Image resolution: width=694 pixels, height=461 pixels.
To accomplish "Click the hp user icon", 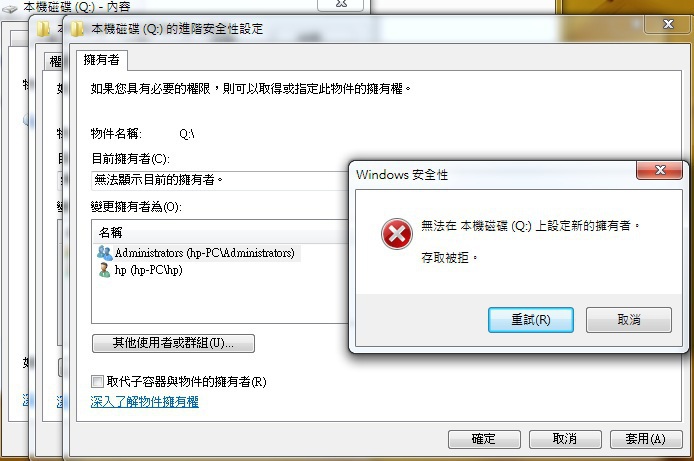I will [x=104, y=270].
